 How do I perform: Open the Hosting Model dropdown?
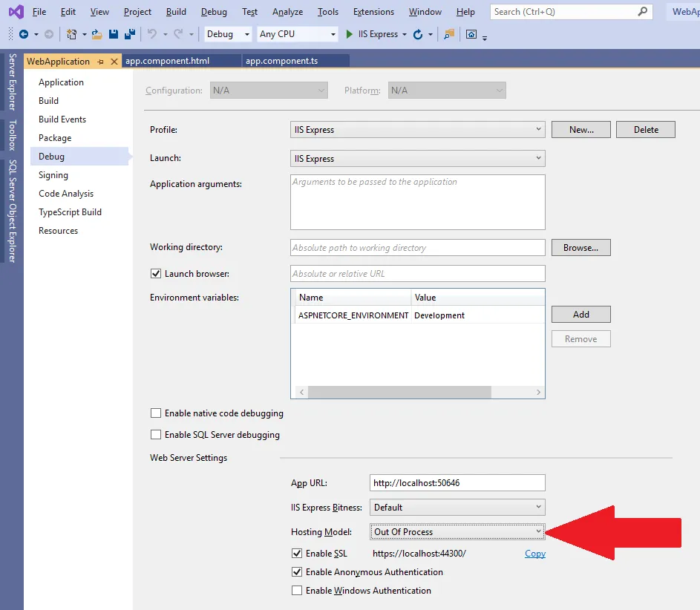457,532
